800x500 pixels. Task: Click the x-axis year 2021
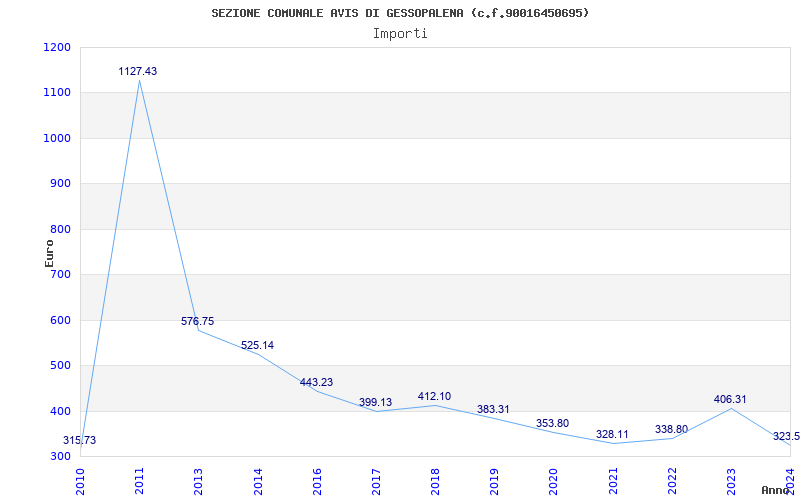pos(613,481)
